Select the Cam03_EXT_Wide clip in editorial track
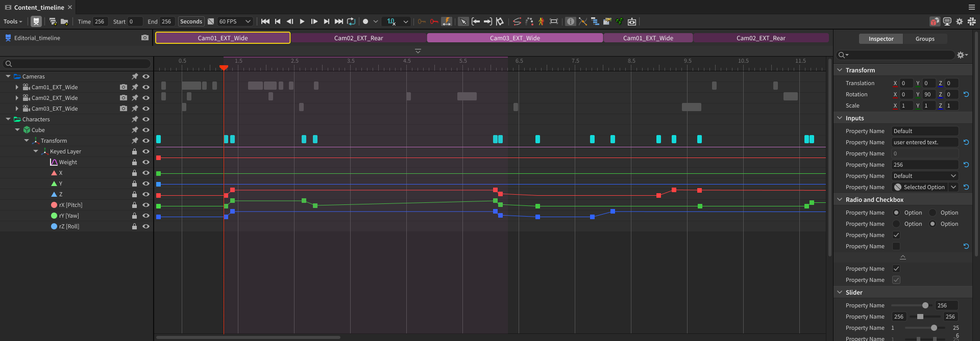Viewport: 980px width, 341px height. (x=515, y=38)
